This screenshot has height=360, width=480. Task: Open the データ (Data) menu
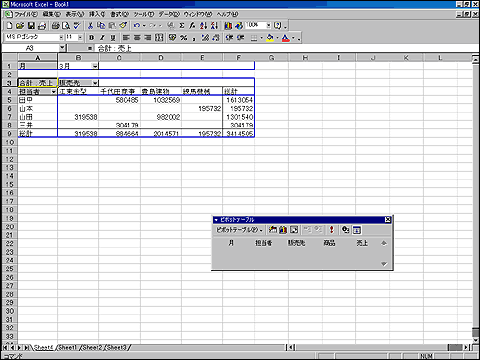tap(169, 14)
